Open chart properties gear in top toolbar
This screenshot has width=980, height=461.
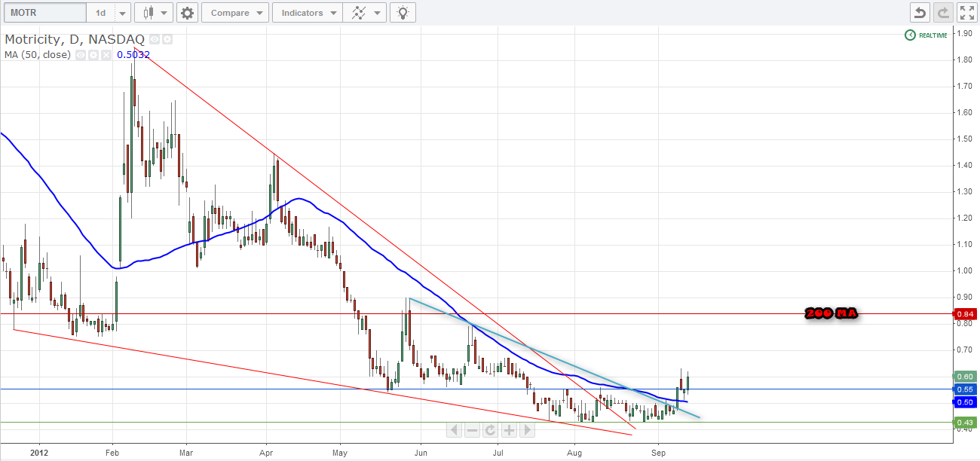[188, 13]
